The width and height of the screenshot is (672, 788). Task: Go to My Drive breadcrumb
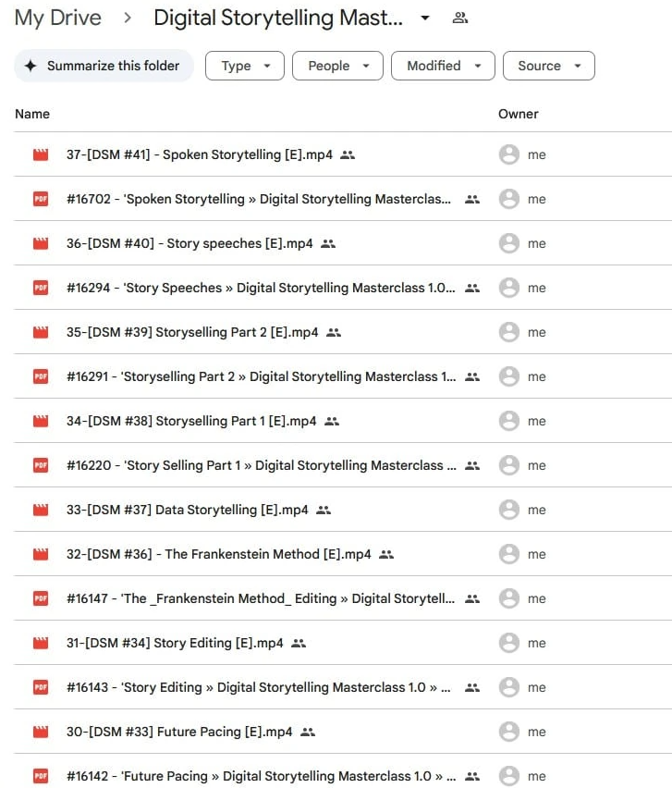[x=57, y=18]
